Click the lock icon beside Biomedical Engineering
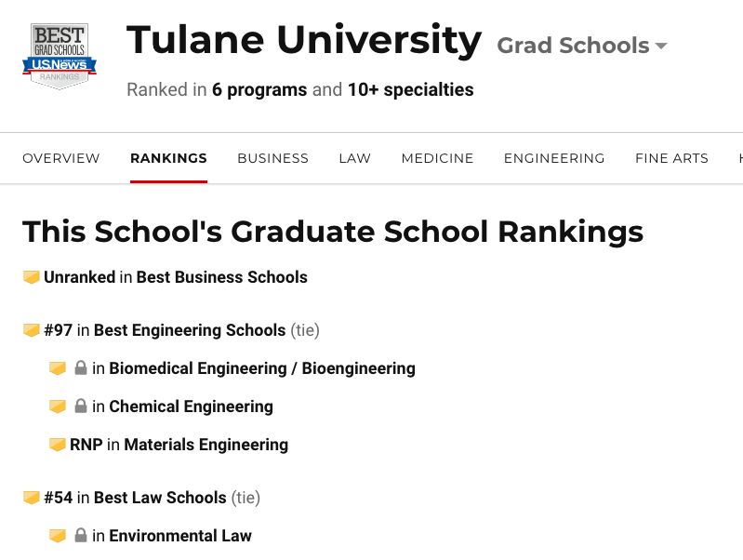Screen dimensions: 743x560 (x=81, y=368)
